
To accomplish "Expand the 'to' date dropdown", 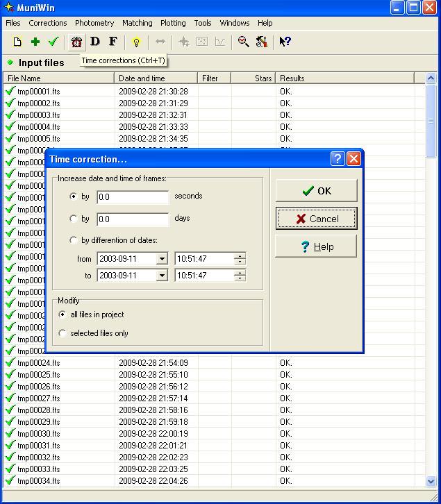I will pyautogui.click(x=162, y=276).
